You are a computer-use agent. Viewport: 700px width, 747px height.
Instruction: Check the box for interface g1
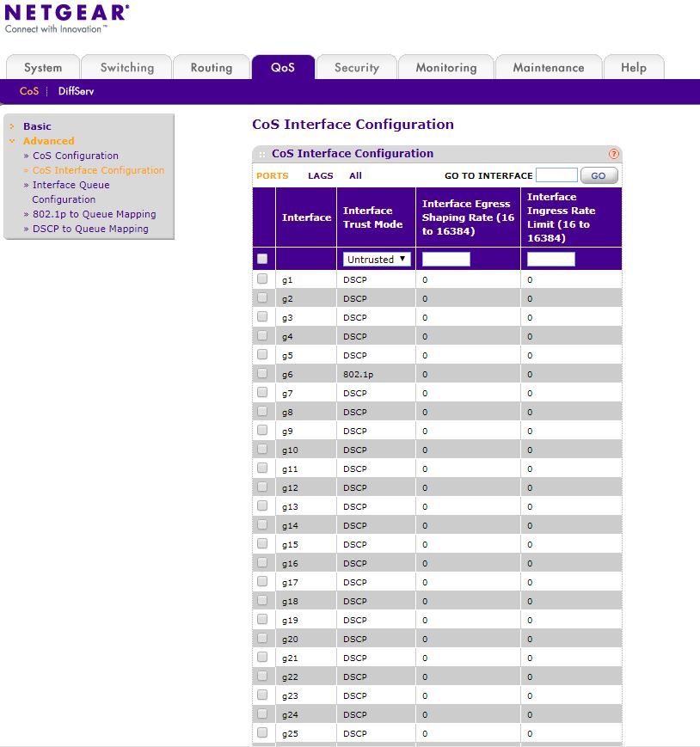point(262,279)
